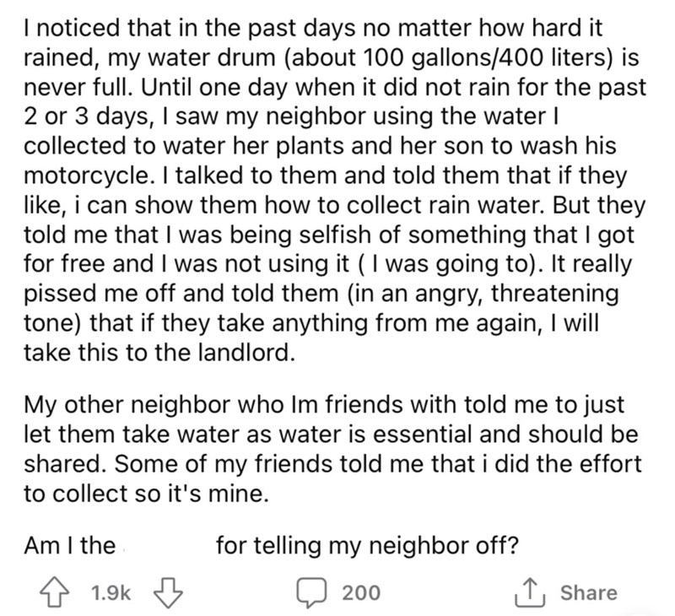Click the word 'threatening' in the post
The width and height of the screenshot is (675, 616).
(x=555, y=294)
